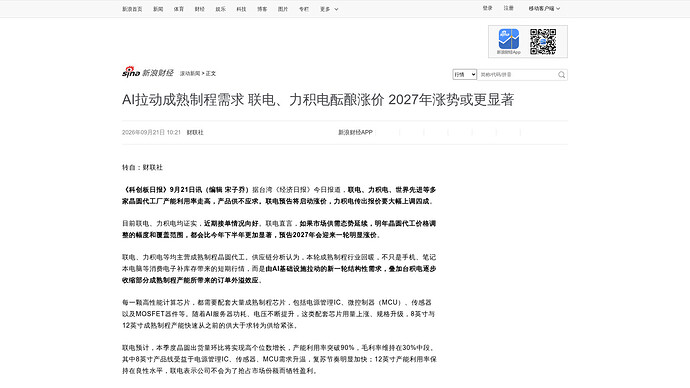Open the 行情 search type dropdown
690x388 pixels.
(x=465, y=74)
